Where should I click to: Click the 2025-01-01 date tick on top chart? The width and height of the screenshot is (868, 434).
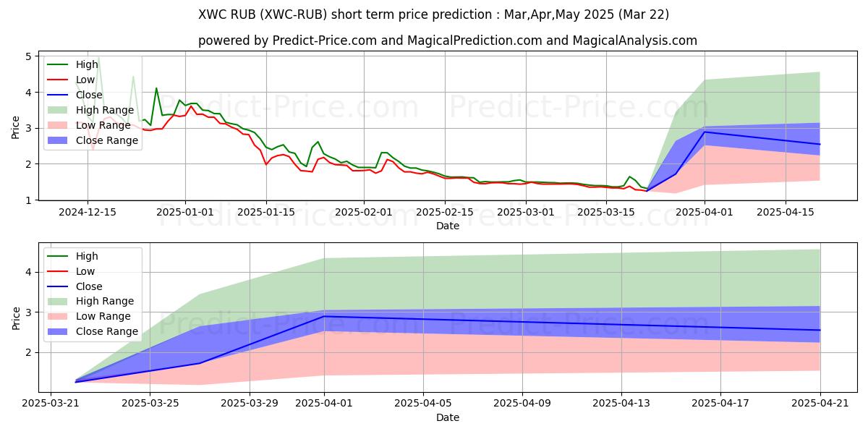pyautogui.click(x=185, y=213)
